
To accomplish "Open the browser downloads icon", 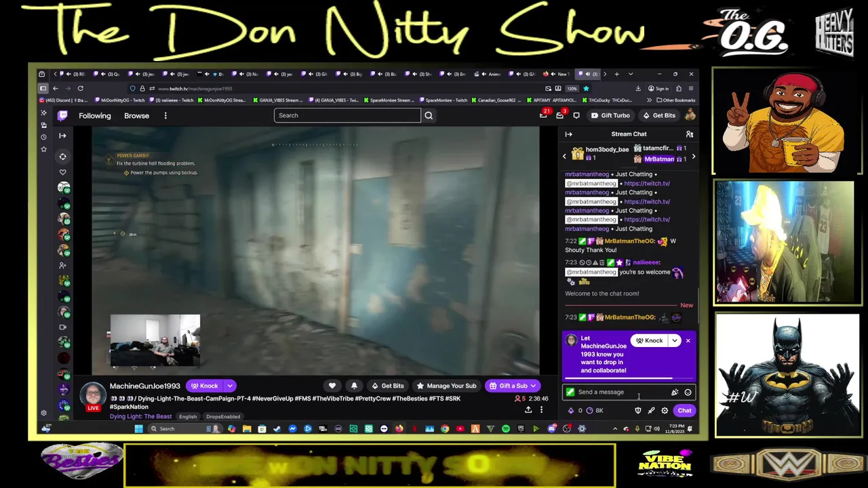I will click(638, 88).
